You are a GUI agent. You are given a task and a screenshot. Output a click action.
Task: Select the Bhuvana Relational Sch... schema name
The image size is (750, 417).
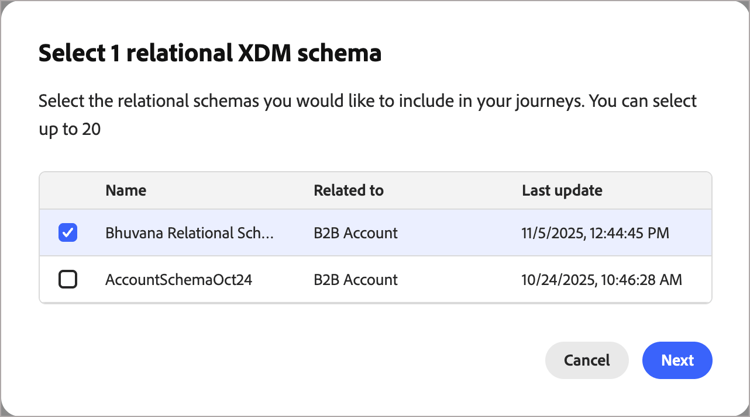(189, 233)
